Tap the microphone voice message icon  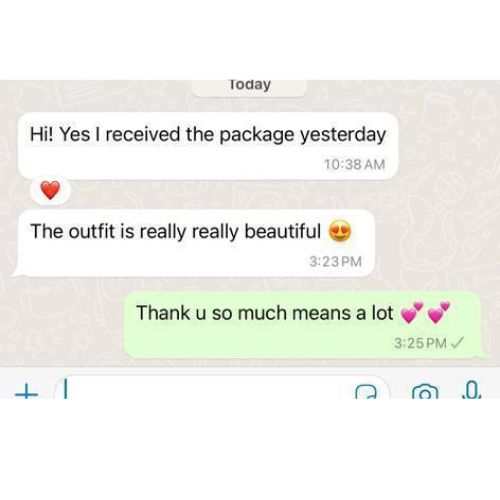tap(472, 390)
